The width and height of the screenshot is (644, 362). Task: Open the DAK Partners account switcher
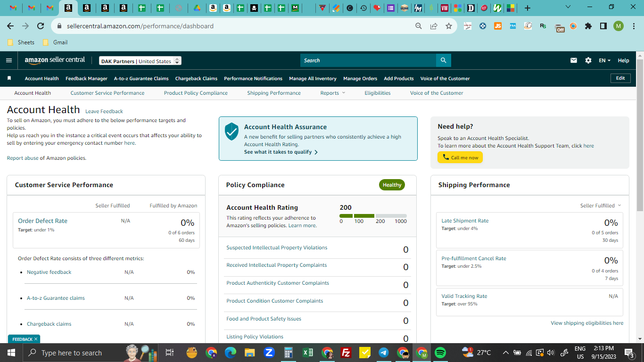[140, 61]
